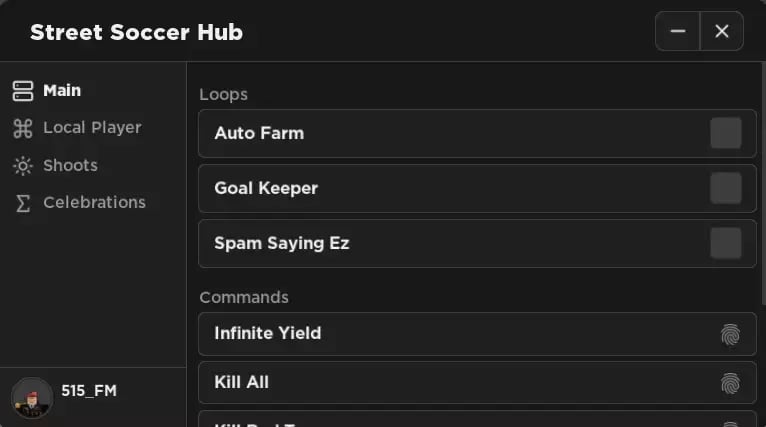Turn on Spam Saying Ez
The width and height of the screenshot is (766, 427).
pos(725,243)
